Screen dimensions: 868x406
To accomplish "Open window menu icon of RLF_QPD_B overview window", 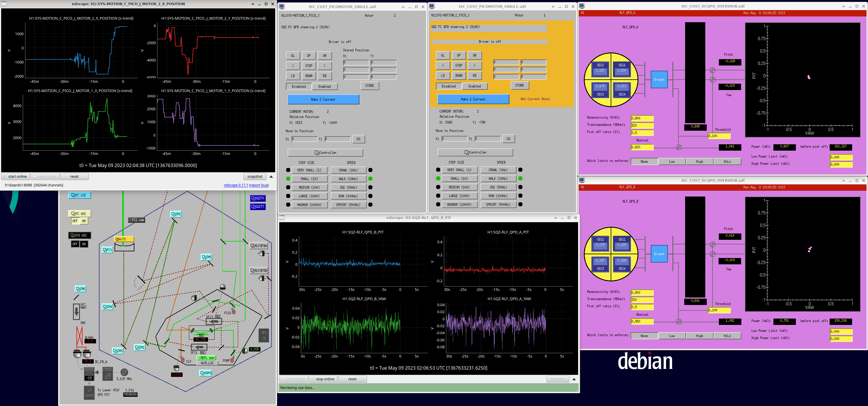I will coord(582,180).
